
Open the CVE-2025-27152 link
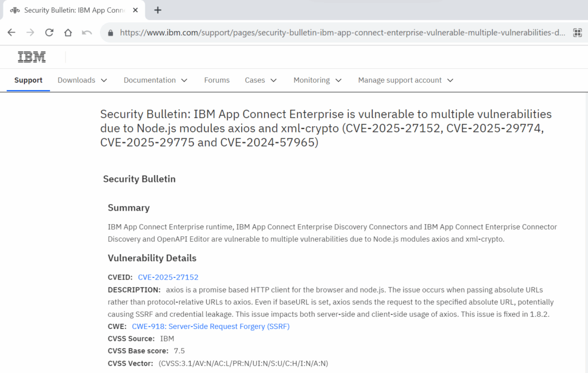(168, 277)
